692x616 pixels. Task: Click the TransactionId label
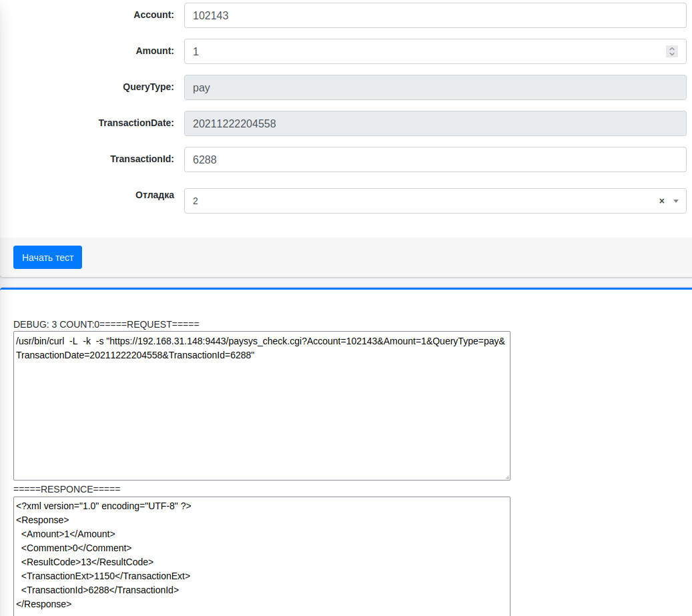coord(142,159)
